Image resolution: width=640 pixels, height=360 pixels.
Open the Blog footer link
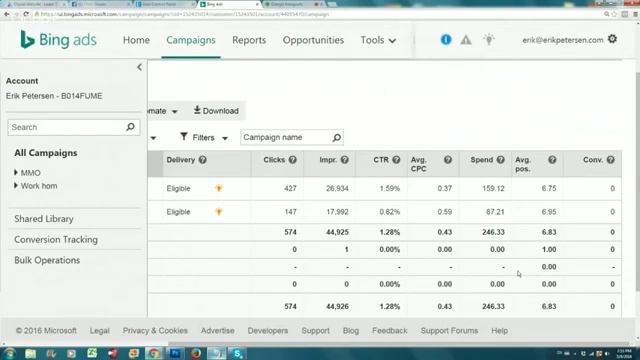click(x=351, y=331)
